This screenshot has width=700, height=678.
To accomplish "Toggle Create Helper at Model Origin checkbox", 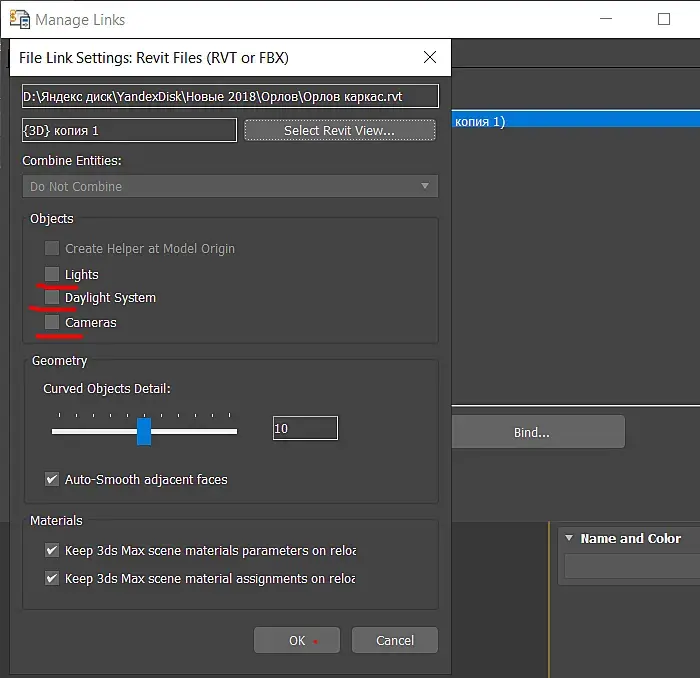I will coord(52,248).
